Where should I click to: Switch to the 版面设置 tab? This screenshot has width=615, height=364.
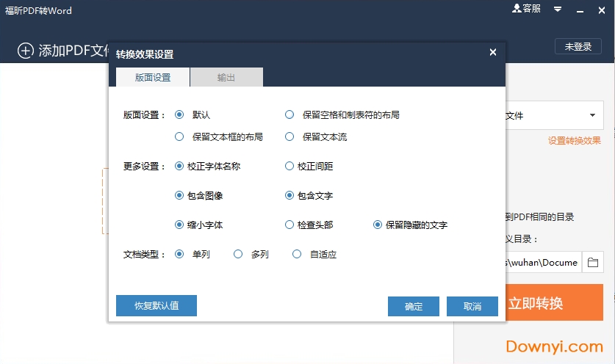153,77
